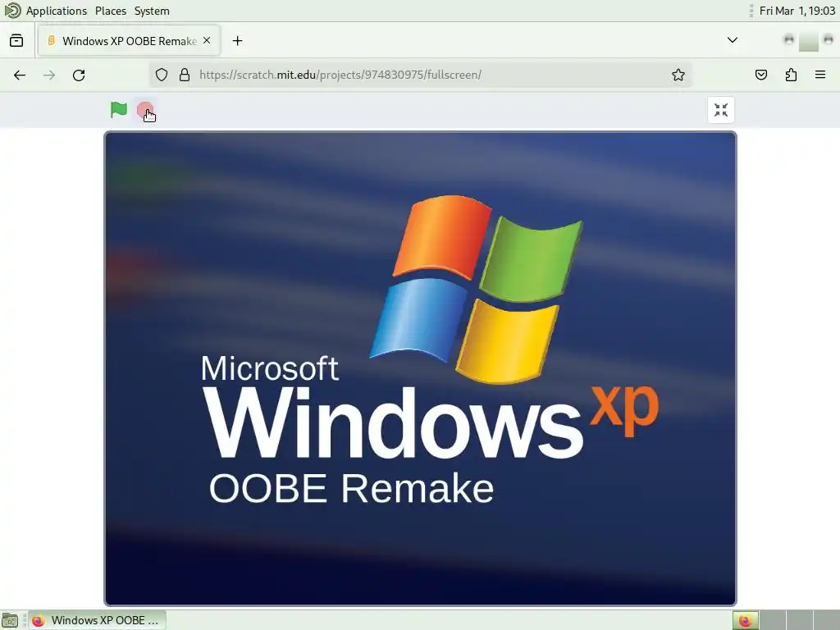List all tabs with the dropdown arrow

click(x=732, y=40)
